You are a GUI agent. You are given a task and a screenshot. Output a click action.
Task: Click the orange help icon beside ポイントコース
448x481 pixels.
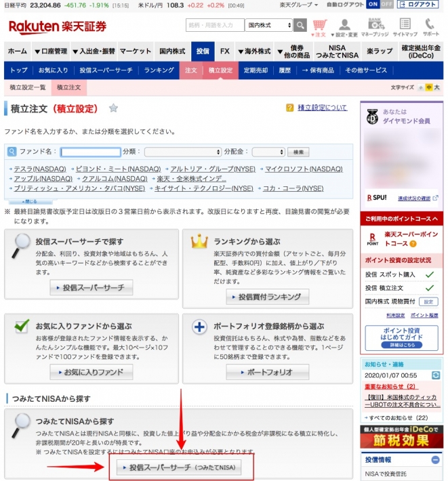click(413, 244)
